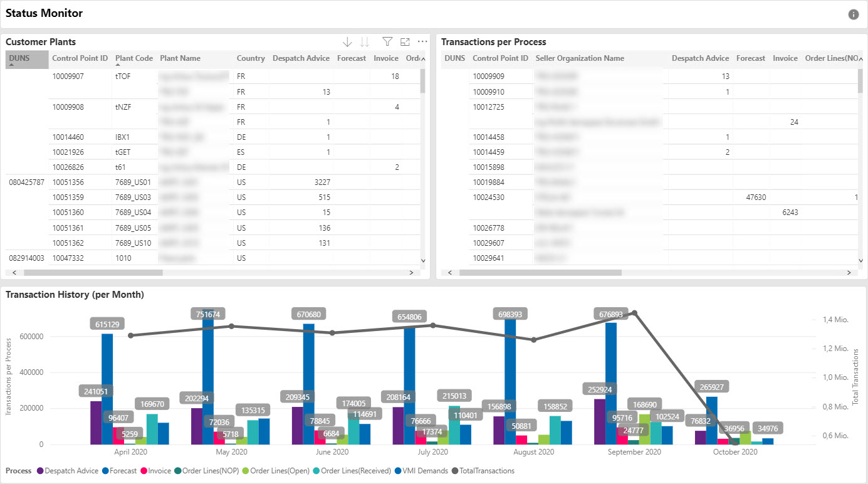868x484 pixels.
Task: Open the more options ellipsis for Customer Plants
Action: pos(422,42)
